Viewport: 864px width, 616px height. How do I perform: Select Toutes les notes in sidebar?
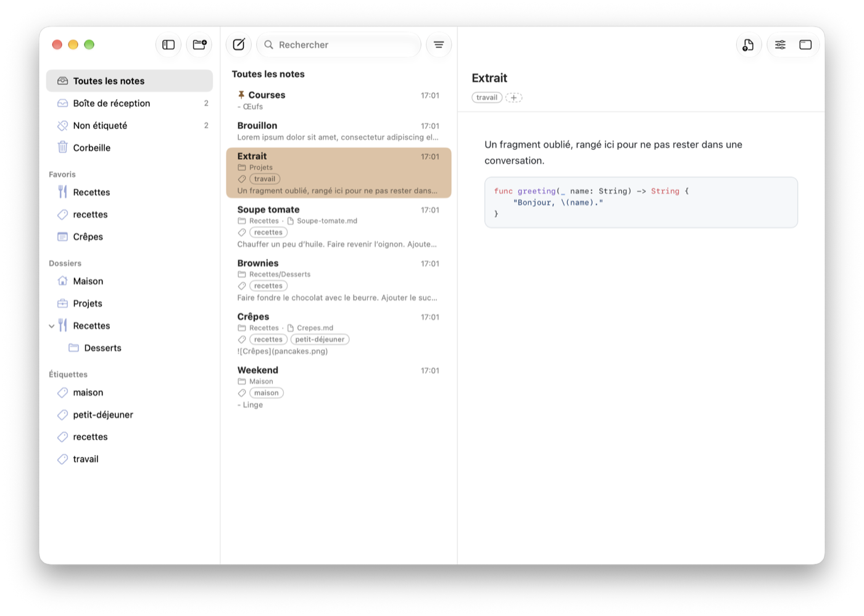[130, 81]
